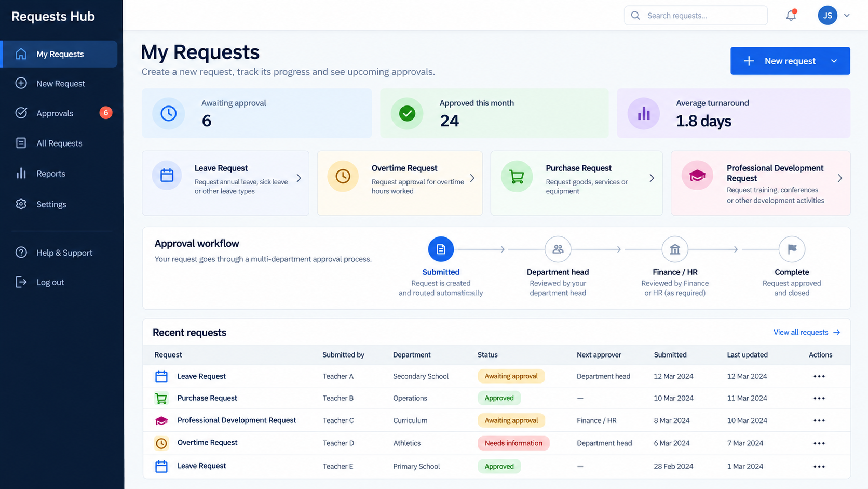Click the Finance / HR workflow step icon

(675, 249)
